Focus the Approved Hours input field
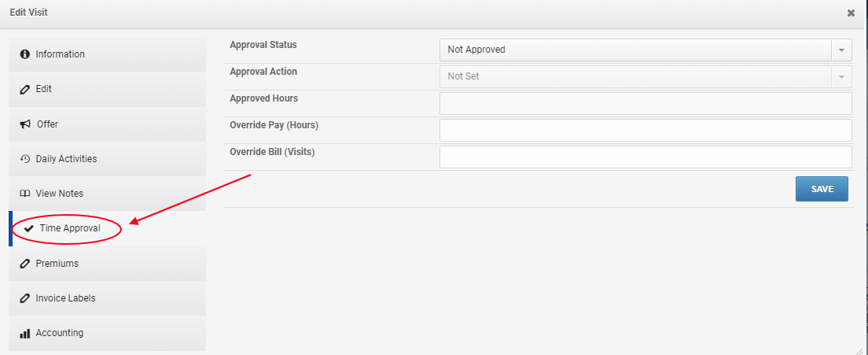The image size is (868, 355). pos(645,104)
